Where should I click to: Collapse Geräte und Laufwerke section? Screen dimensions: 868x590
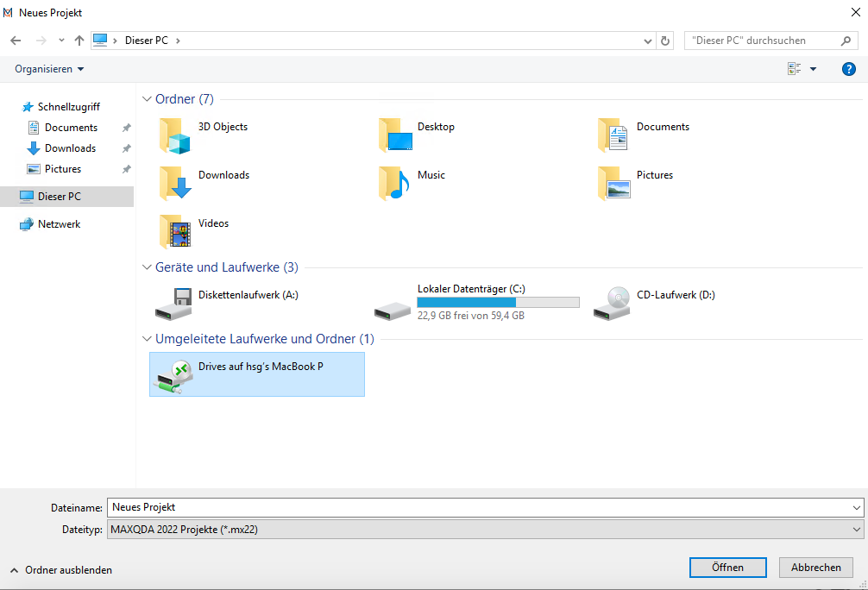tap(147, 267)
